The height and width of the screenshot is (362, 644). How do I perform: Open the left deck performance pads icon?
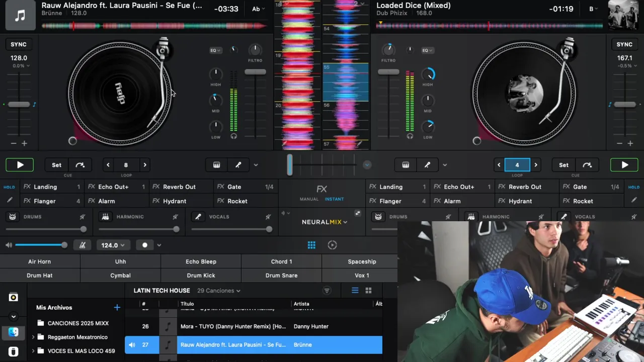click(217, 165)
